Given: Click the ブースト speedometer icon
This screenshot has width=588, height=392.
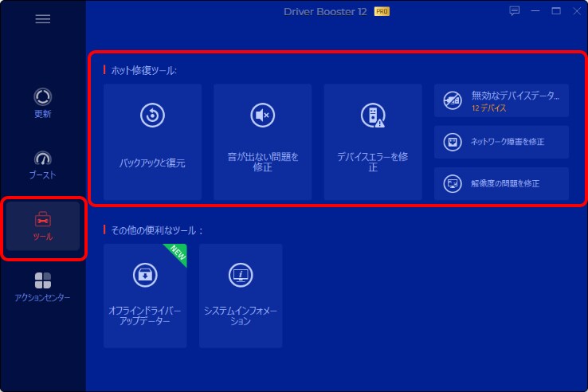Looking at the screenshot, I should click(43, 159).
